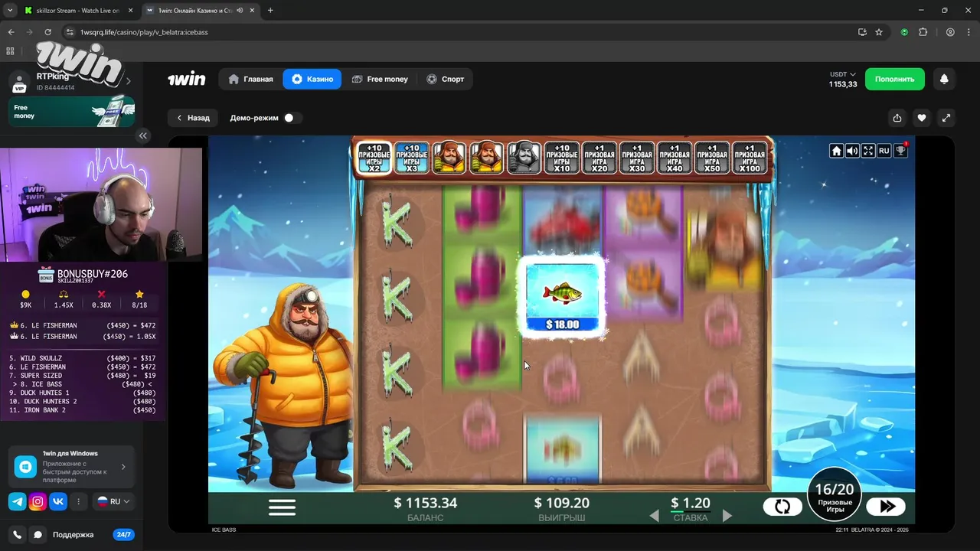Open the Free money sidebar banner

[71, 111]
